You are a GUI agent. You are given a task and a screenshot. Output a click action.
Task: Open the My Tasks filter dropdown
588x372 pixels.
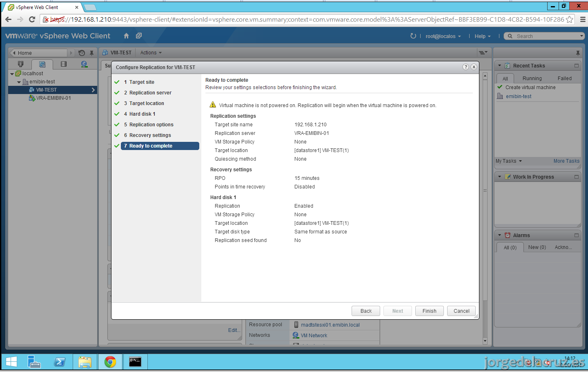[509, 161]
